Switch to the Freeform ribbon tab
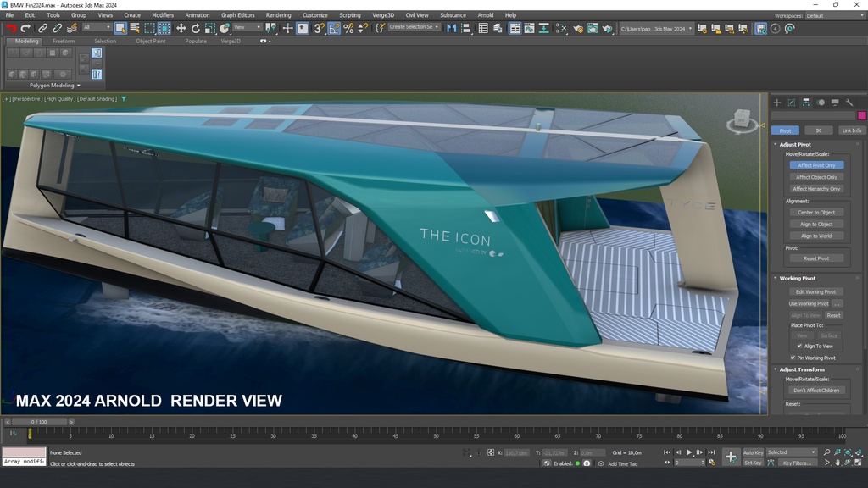868x488 pixels. (63, 40)
